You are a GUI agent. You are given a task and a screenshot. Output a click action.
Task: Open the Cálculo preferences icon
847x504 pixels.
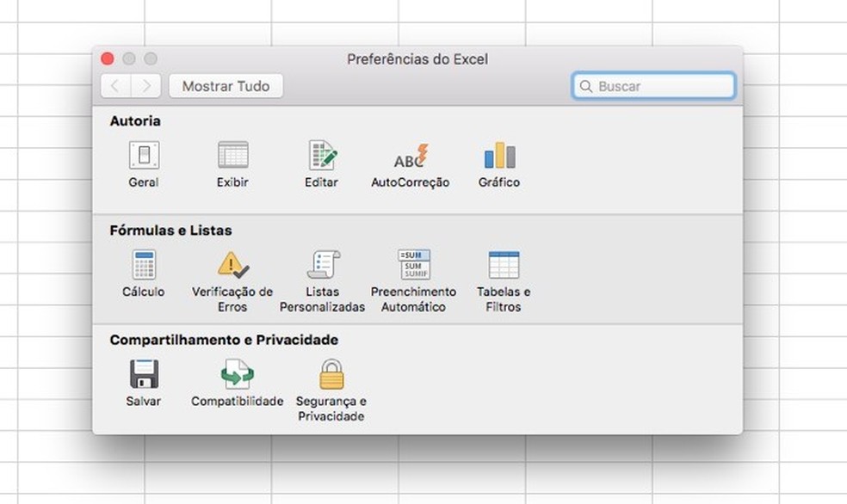[x=144, y=264]
